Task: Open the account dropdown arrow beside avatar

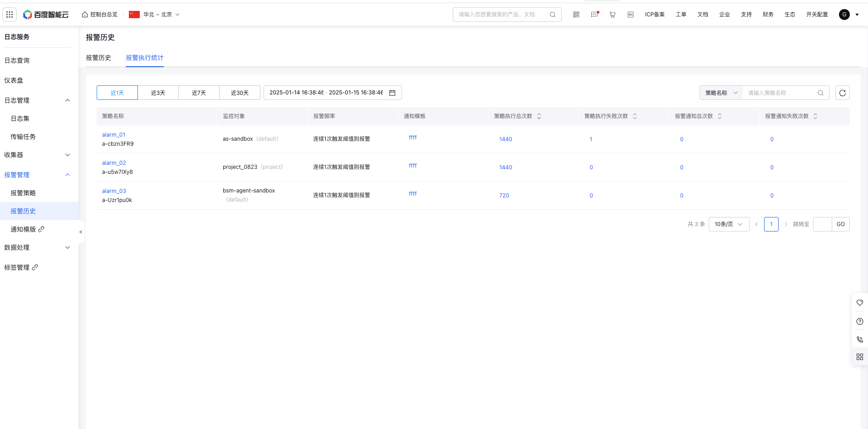Action: [x=857, y=15]
